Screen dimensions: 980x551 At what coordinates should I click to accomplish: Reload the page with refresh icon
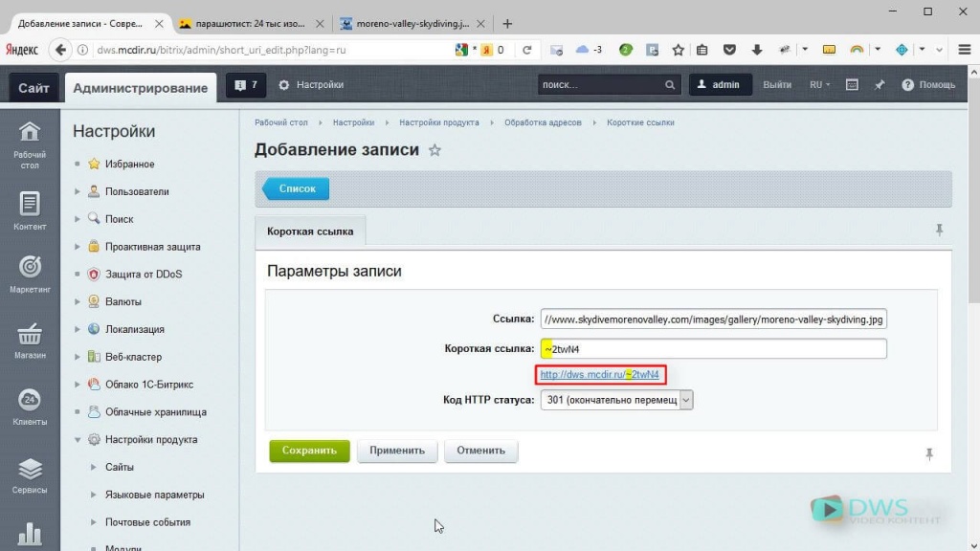coord(527,50)
